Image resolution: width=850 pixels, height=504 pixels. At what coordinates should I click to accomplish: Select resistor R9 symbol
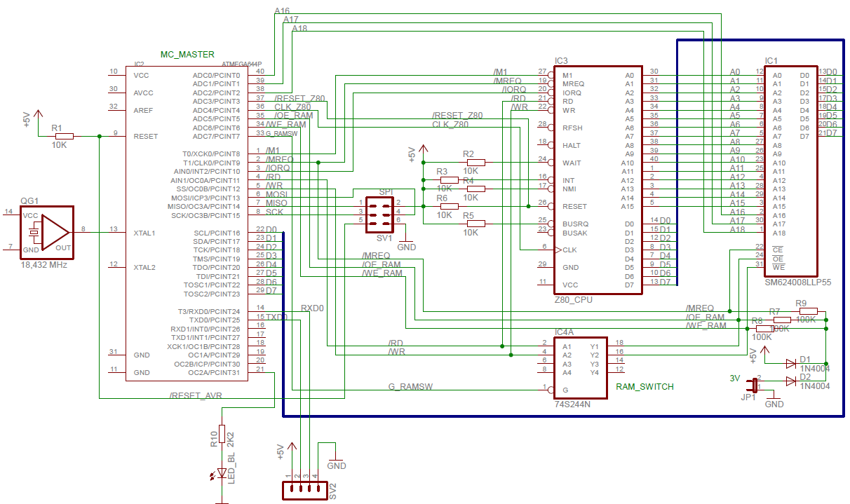(808, 311)
